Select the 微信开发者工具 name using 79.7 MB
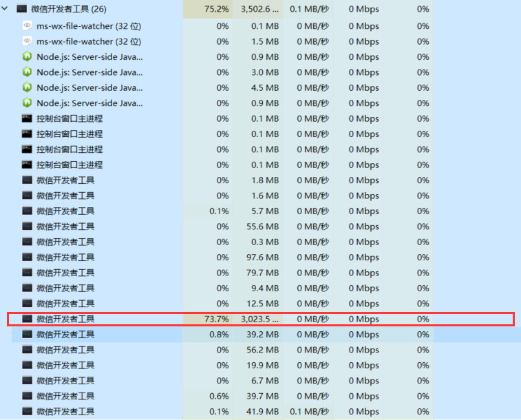Screen dimensions: 521x420 click(65, 273)
